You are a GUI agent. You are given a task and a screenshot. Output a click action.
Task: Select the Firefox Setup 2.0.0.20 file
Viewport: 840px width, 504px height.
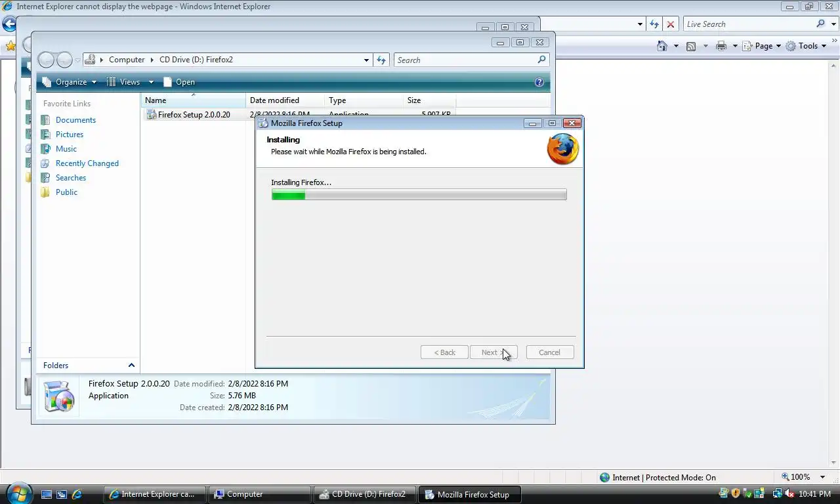194,114
